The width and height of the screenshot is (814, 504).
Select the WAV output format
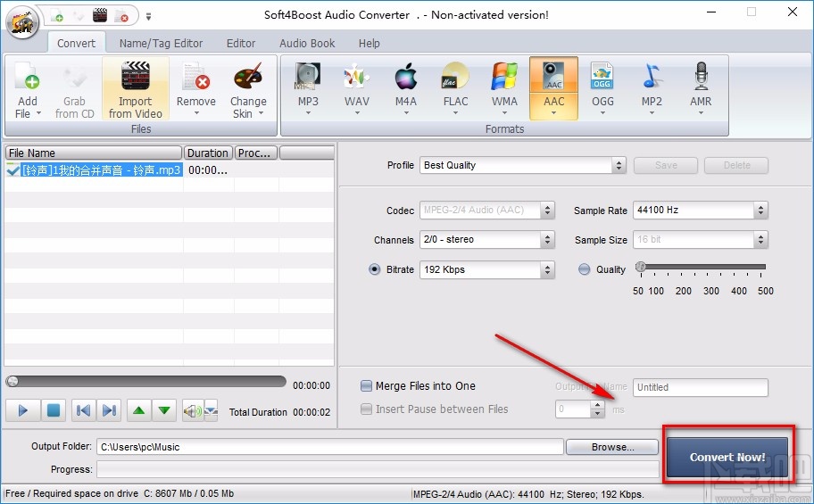coord(357,89)
